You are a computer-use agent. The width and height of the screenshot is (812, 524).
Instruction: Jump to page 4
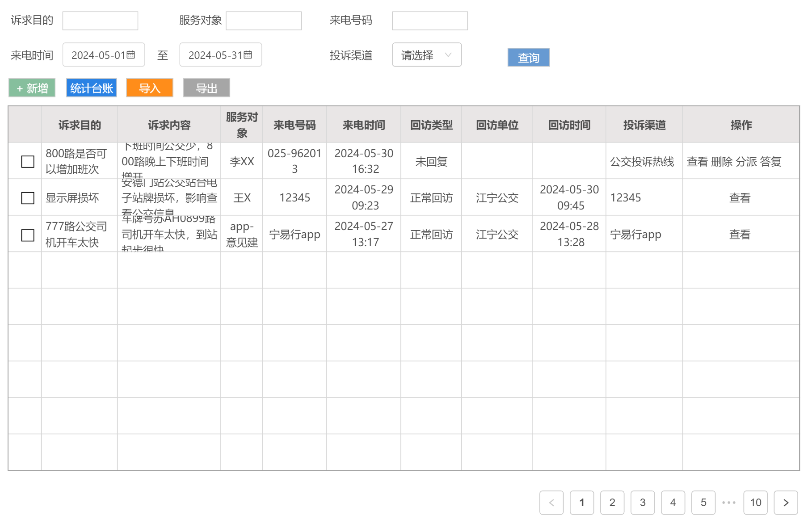pyautogui.click(x=673, y=503)
